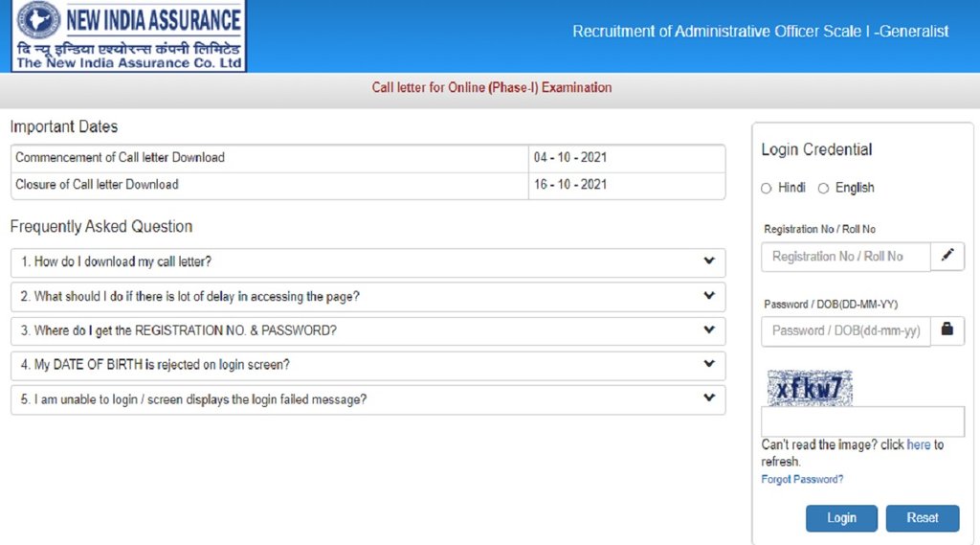
Task: Click the Login button
Action: click(x=841, y=518)
